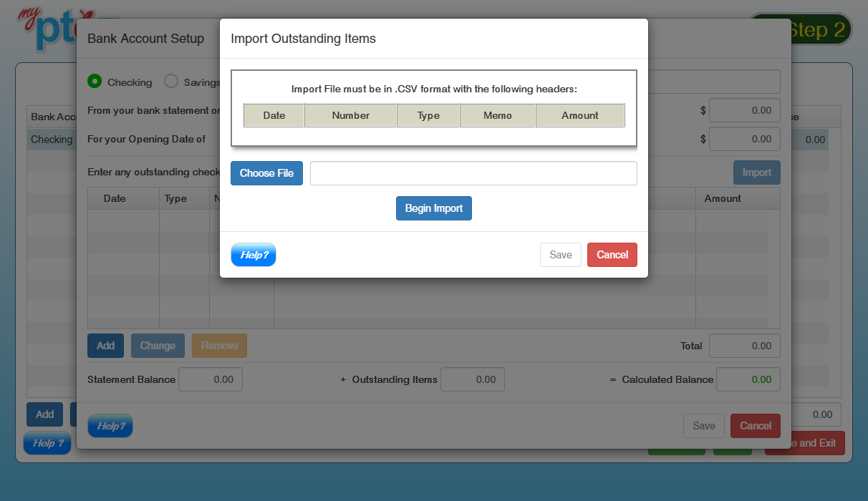Click the Statement Balance field
868x501 pixels.
click(210, 379)
